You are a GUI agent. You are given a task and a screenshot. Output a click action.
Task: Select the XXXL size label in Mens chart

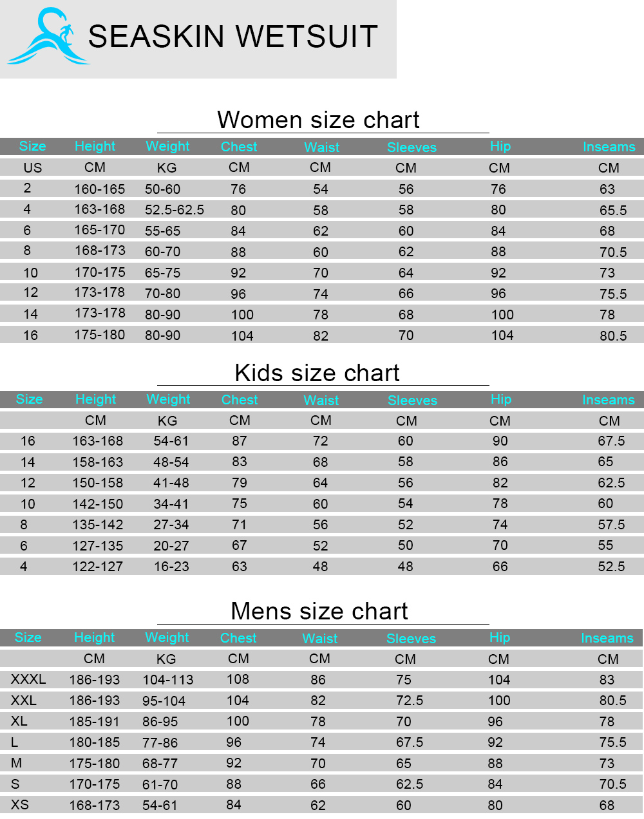[28, 679]
